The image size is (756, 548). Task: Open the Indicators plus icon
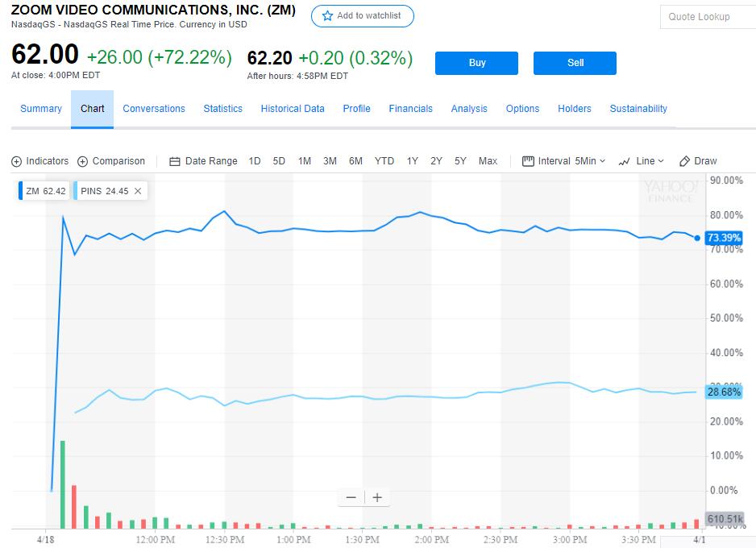click(x=17, y=161)
